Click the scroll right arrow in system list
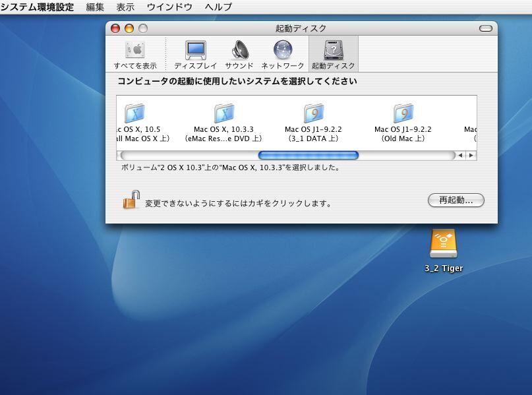This screenshot has height=395, width=532. tap(471, 156)
